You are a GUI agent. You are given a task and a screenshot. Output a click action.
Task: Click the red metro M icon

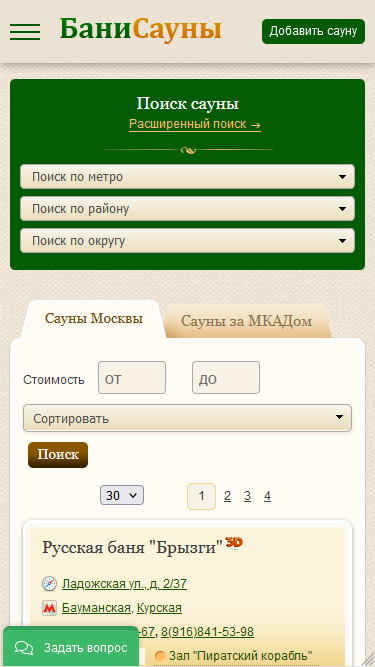pos(49,608)
